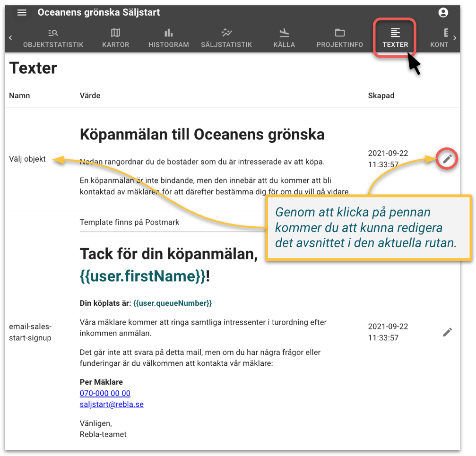Open the saljstart@rebla.se email link

pos(112,404)
